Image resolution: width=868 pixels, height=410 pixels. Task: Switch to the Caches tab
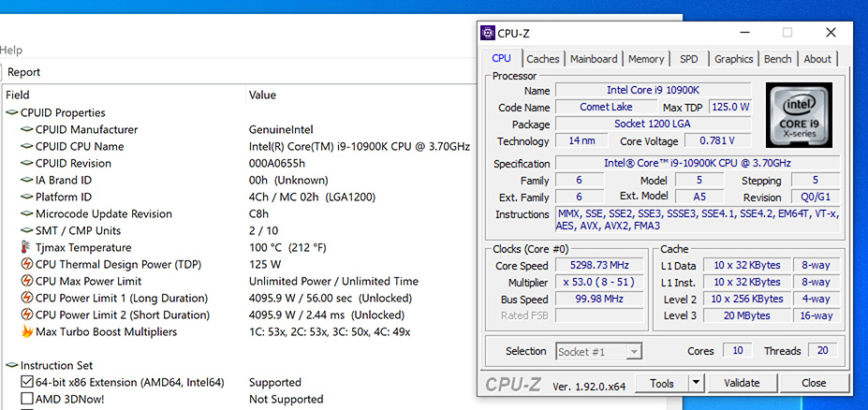click(x=542, y=59)
